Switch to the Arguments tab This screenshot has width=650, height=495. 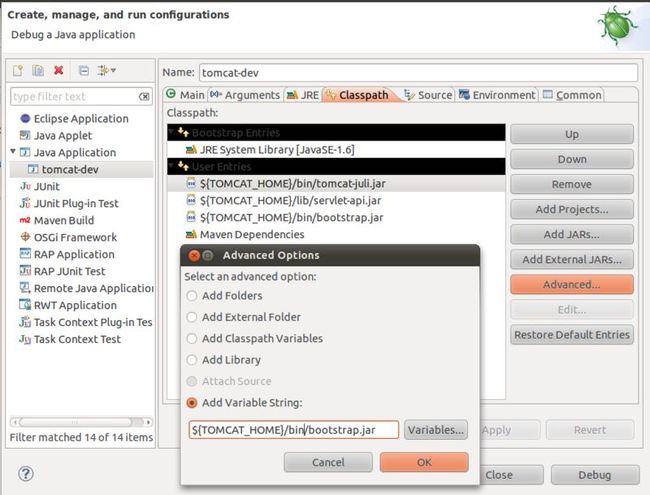coord(245,95)
